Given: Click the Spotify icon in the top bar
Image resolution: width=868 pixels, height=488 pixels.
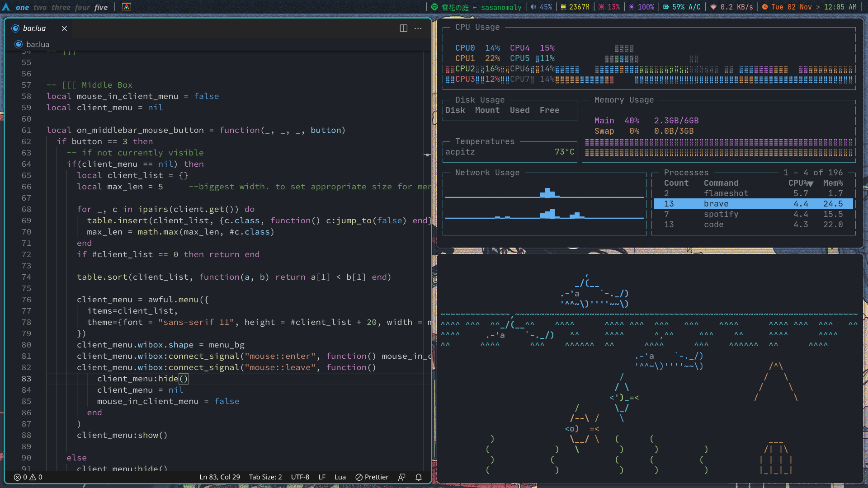Looking at the screenshot, I should coord(434,7).
